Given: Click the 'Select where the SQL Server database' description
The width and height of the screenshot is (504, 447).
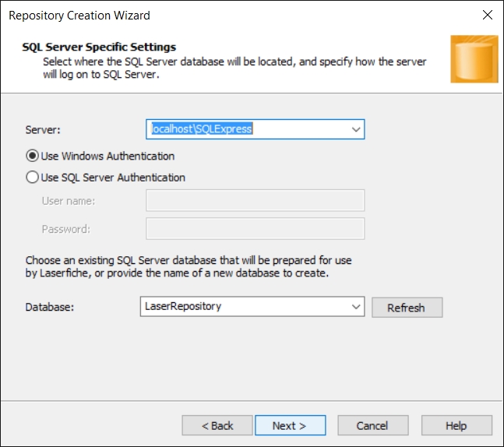Looking at the screenshot, I should point(234,68).
